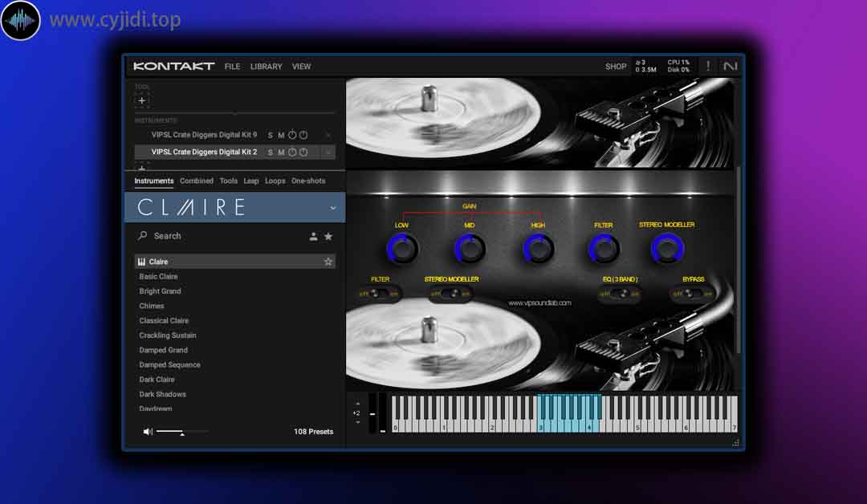Click first knob icon on Digital Kit 2 row

click(292, 152)
